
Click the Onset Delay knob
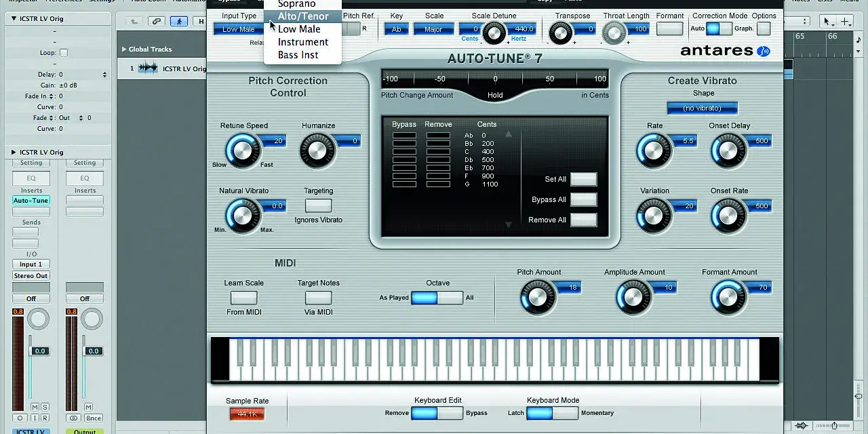728,150
